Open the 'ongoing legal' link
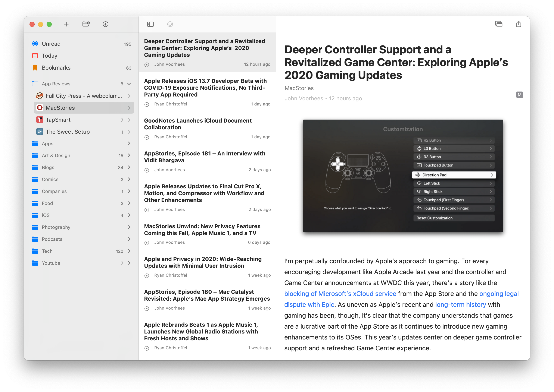 [499, 294]
